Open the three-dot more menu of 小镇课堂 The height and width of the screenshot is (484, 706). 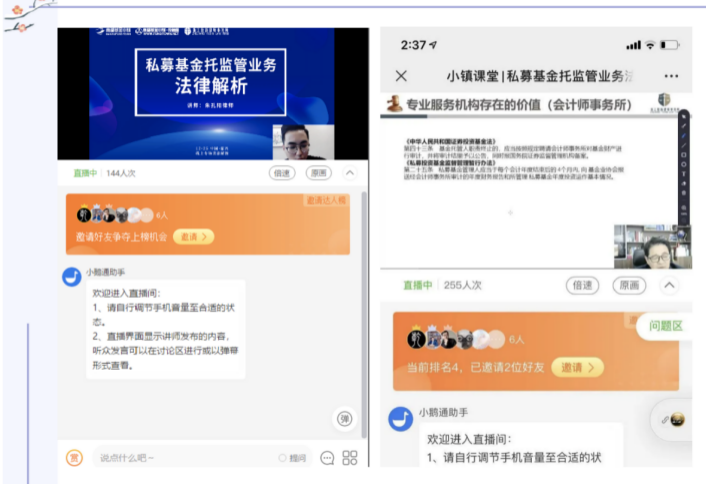[671, 76]
